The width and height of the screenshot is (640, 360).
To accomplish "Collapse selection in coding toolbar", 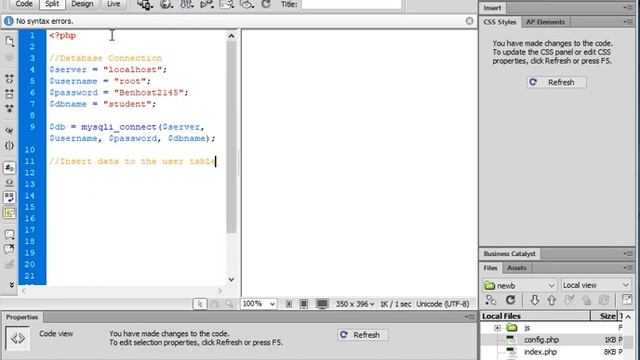I will tap(9, 94).
